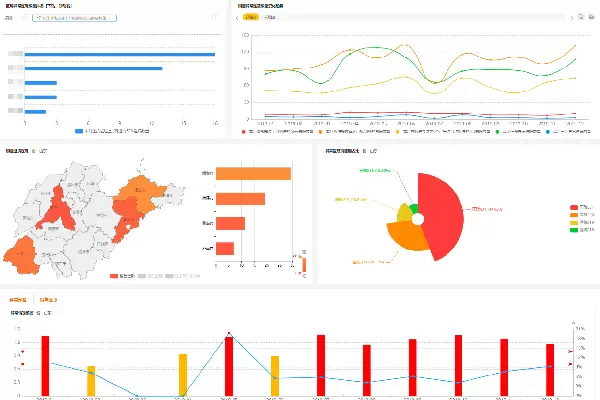Toggle the blue legend under the horizontal bar chart
This screenshot has height=400, width=600.
coord(79,130)
